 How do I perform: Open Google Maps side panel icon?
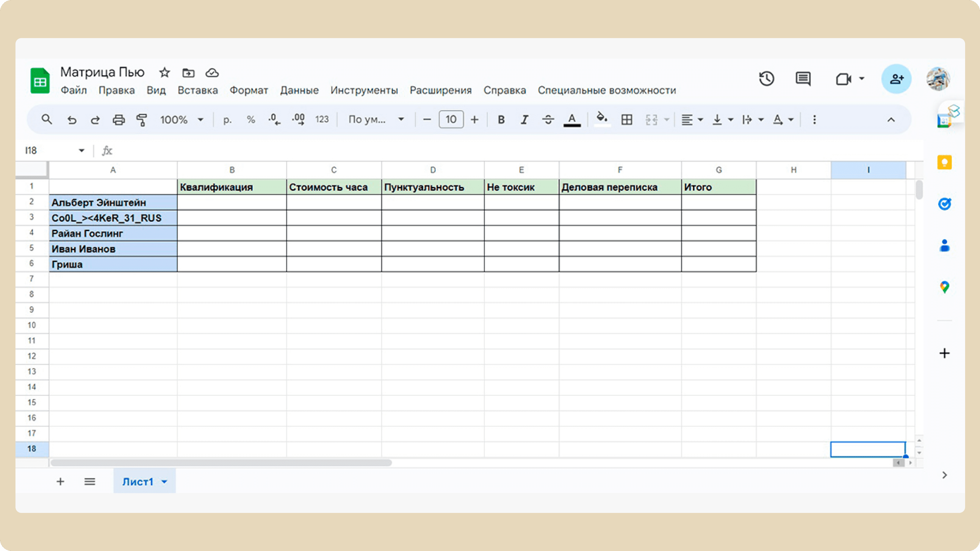click(944, 287)
